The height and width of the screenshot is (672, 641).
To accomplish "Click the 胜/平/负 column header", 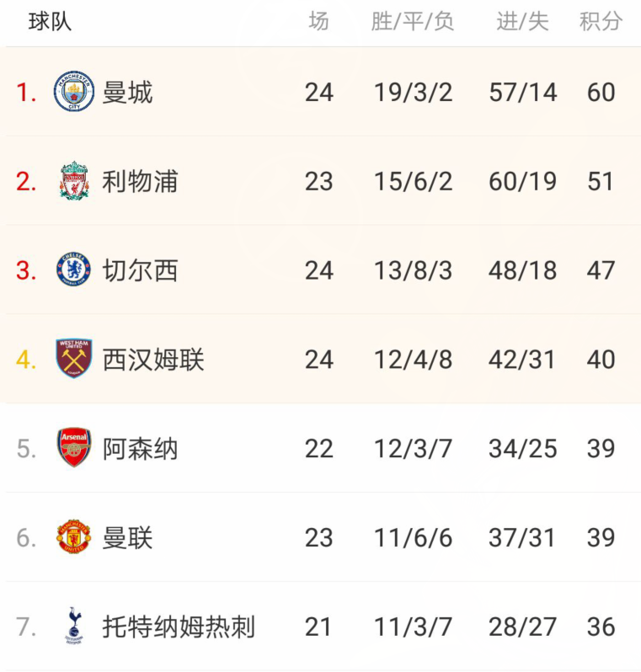I will tap(413, 21).
